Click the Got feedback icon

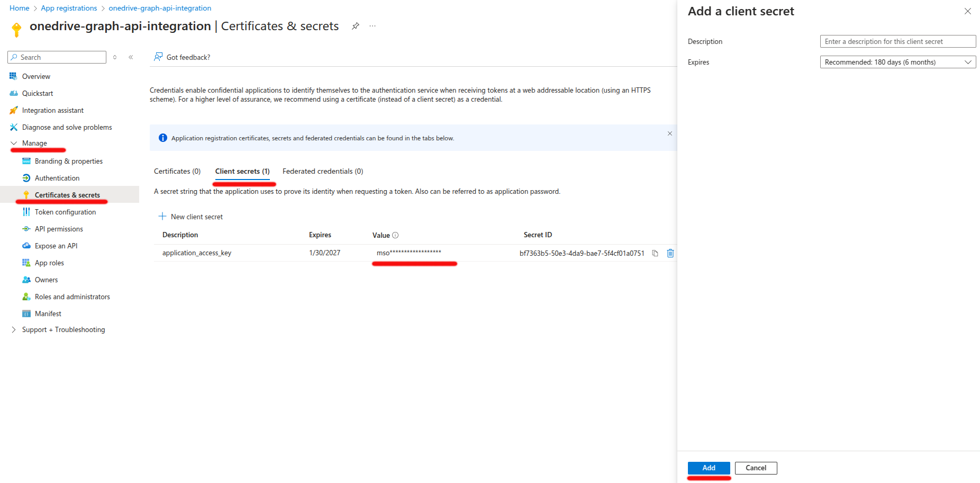(158, 57)
